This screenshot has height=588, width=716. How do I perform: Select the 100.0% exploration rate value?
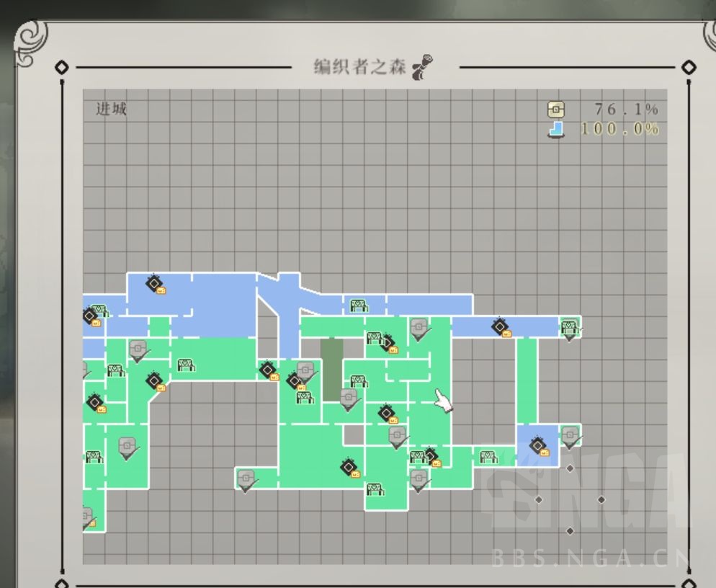(x=620, y=129)
